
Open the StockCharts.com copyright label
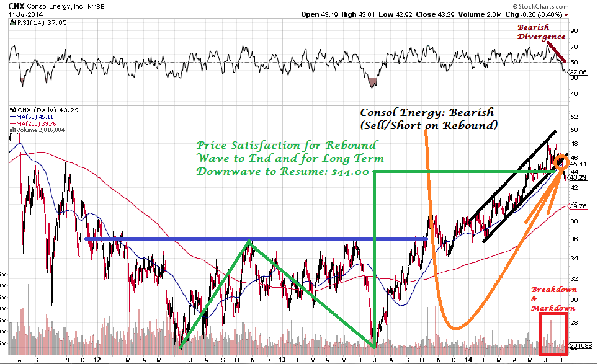(x=540, y=6)
